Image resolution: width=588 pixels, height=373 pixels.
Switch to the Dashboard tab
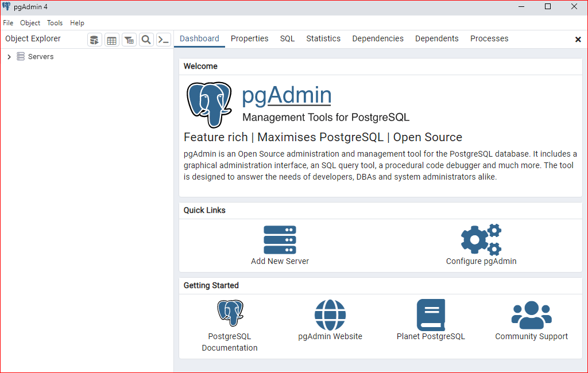[x=199, y=38]
